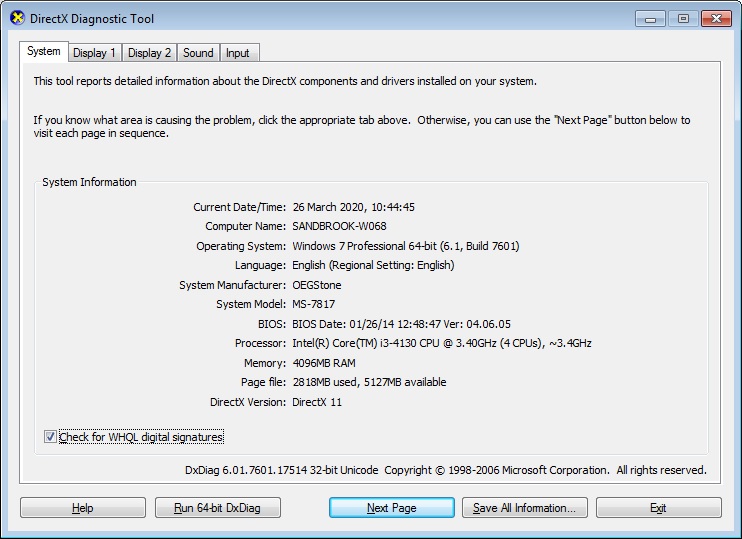Launch Run 64-bit DxDiag

[x=218, y=508]
